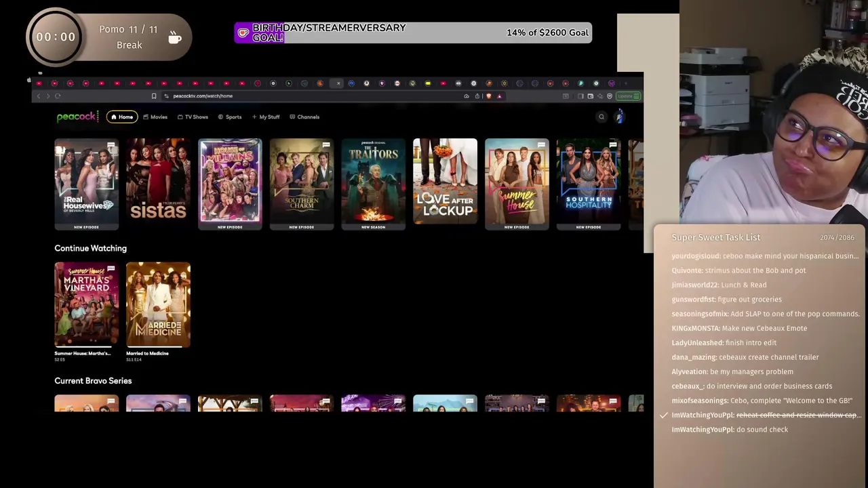Screen dimensions: 868x488
Task: Go back with the browser back arrow
Action: point(38,96)
